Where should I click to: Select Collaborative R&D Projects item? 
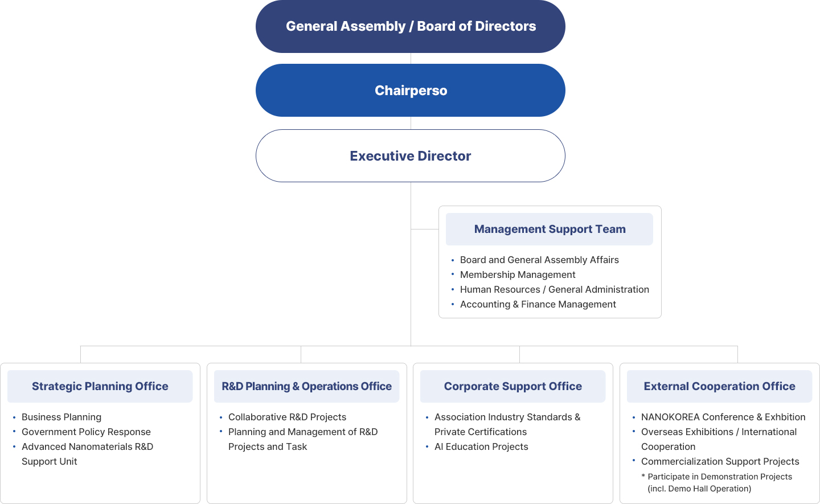point(287,417)
